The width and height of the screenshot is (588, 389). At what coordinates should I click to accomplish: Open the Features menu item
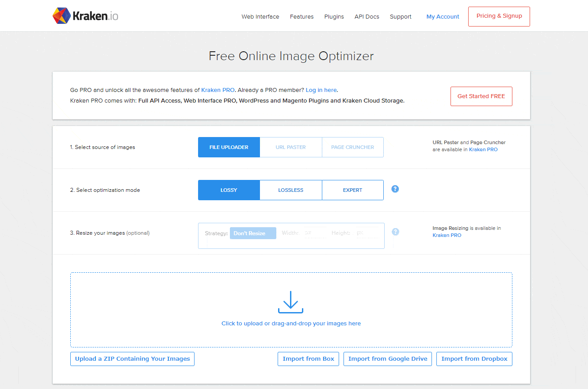click(302, 17)
